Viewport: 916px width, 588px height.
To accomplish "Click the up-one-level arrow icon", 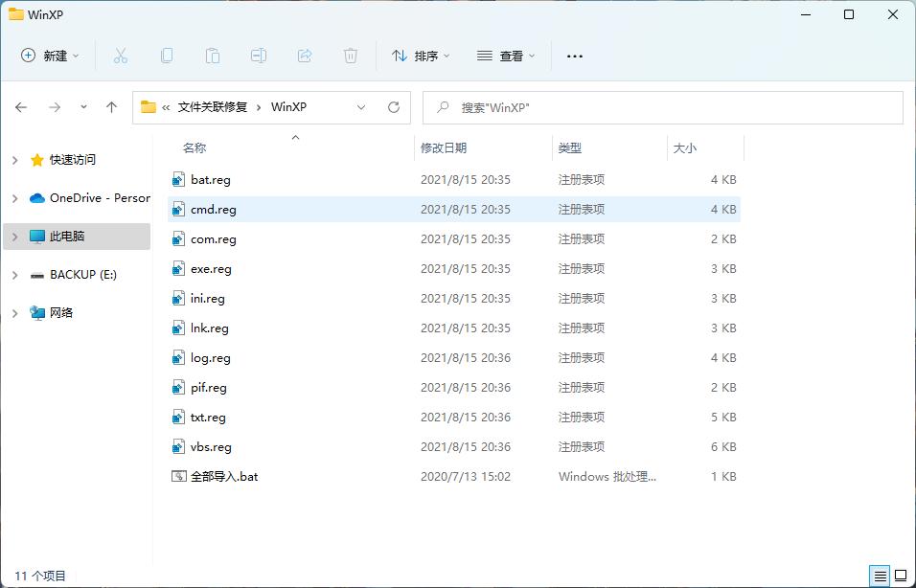I will [111, 107].
